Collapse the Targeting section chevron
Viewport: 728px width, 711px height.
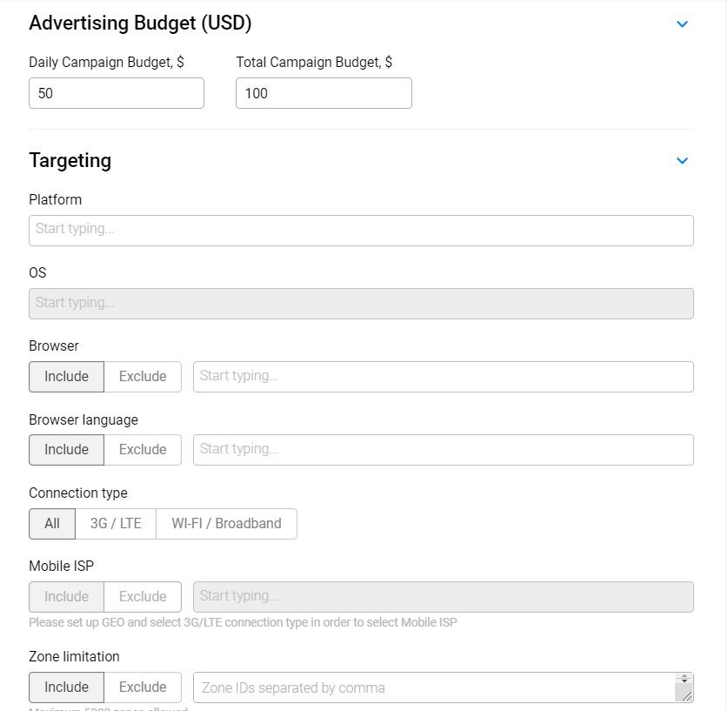pyautogui.click(x=682, y=161)
